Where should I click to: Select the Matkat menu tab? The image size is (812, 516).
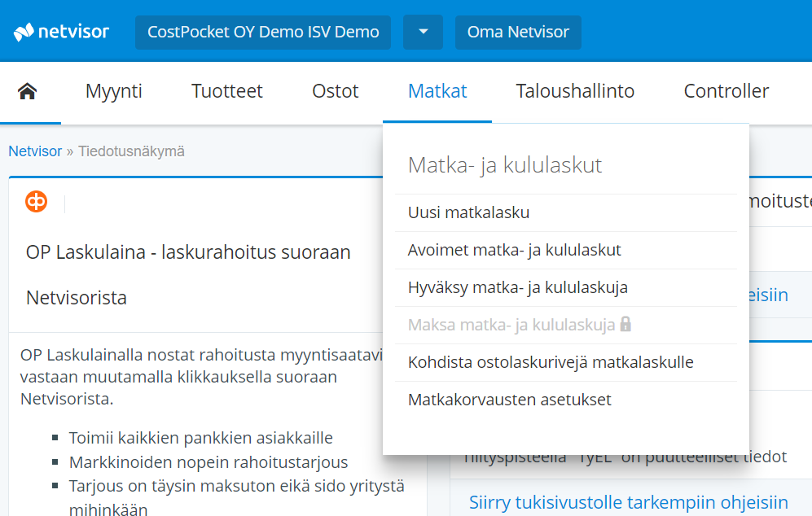[x=437, y=91]
